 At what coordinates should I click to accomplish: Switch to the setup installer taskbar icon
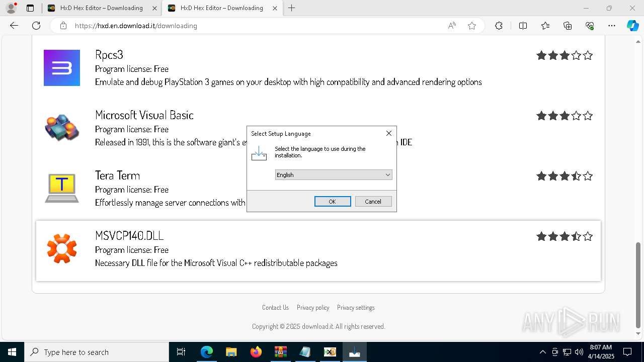point(355,352)
